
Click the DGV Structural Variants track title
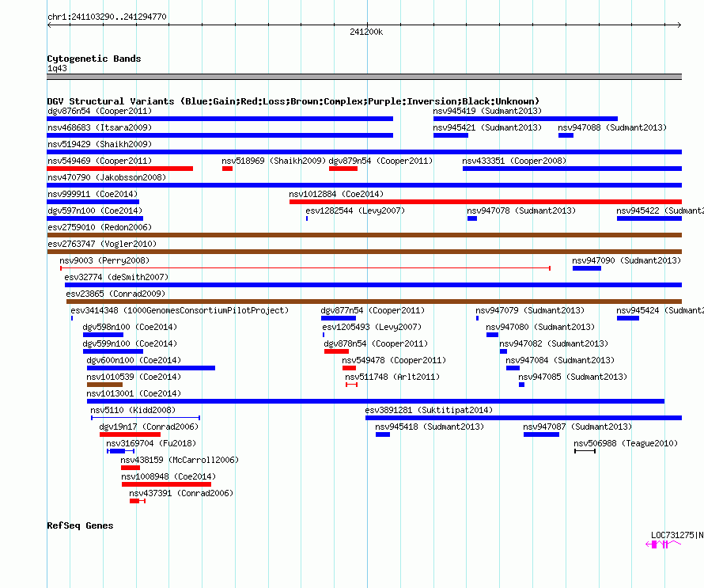coord(293,101)
